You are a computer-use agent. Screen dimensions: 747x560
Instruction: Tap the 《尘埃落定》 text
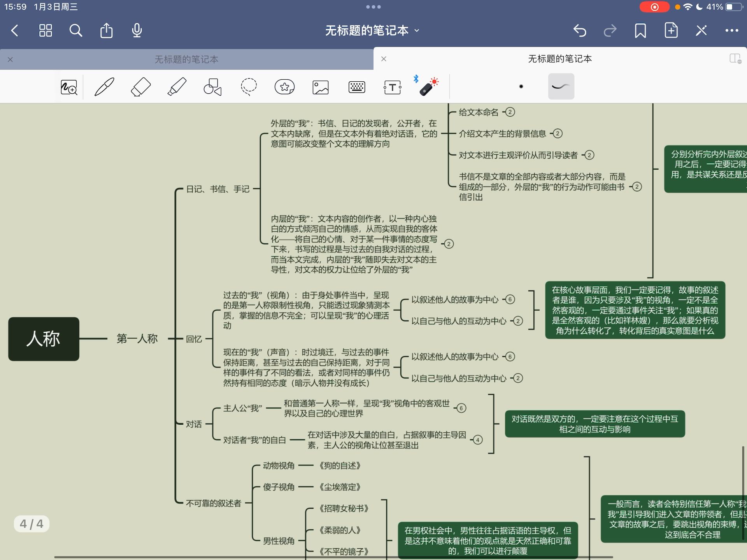tap(340, 487)
